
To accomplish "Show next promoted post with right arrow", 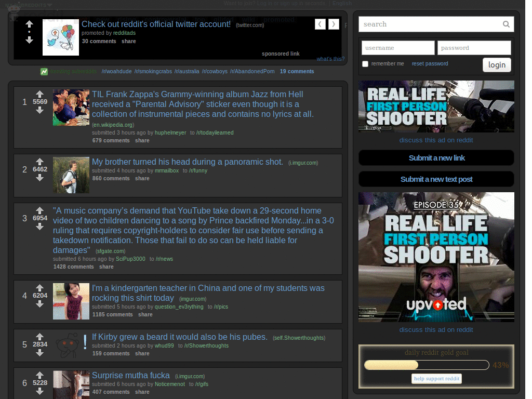I will click(x=334, y=24).
